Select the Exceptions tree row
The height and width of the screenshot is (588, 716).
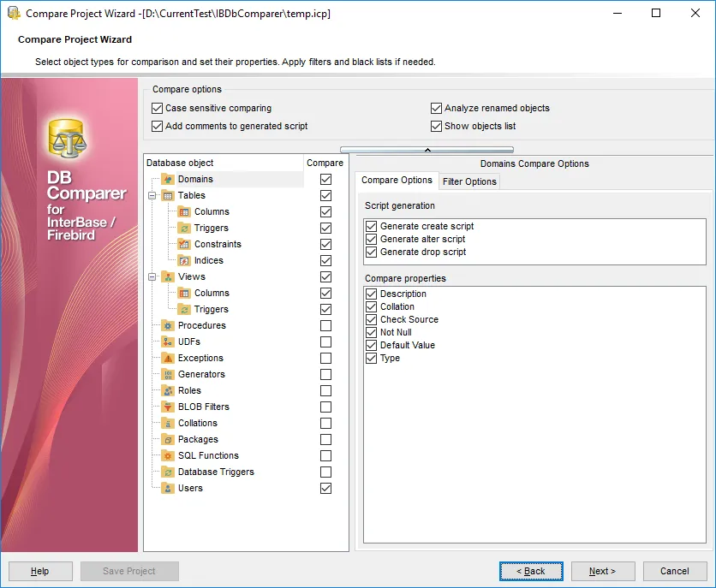click(x=200, y=358)
